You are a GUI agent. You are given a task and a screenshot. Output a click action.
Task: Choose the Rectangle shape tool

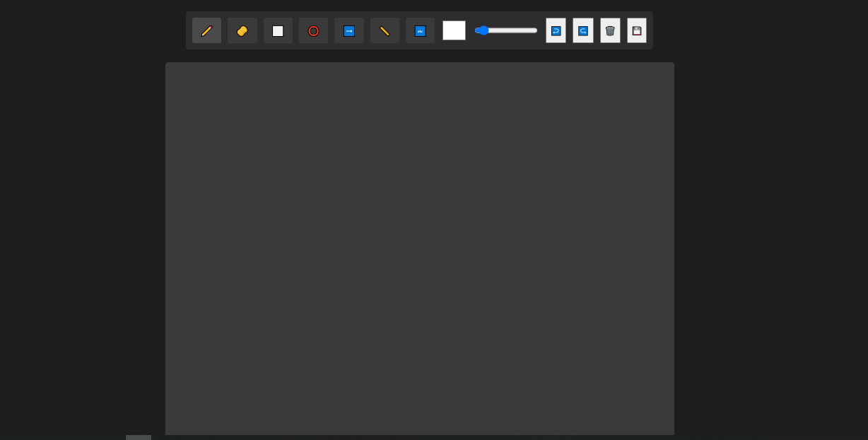[x=278, y=30]
